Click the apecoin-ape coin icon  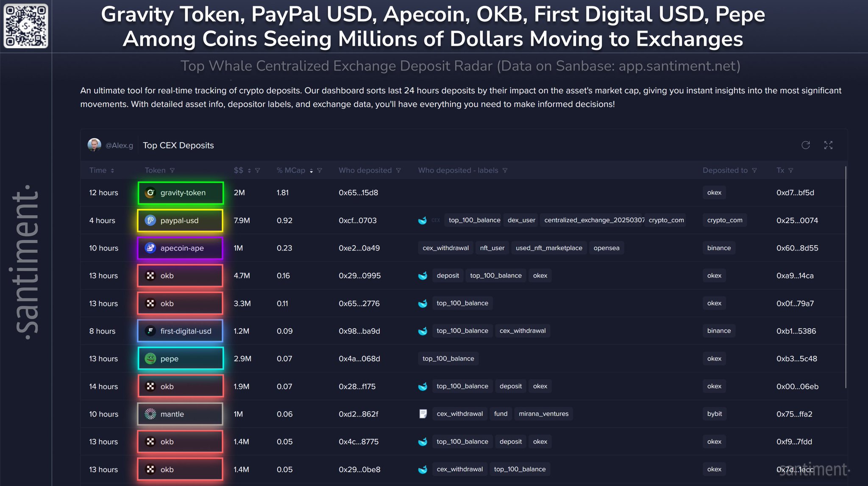coord(150,248)
